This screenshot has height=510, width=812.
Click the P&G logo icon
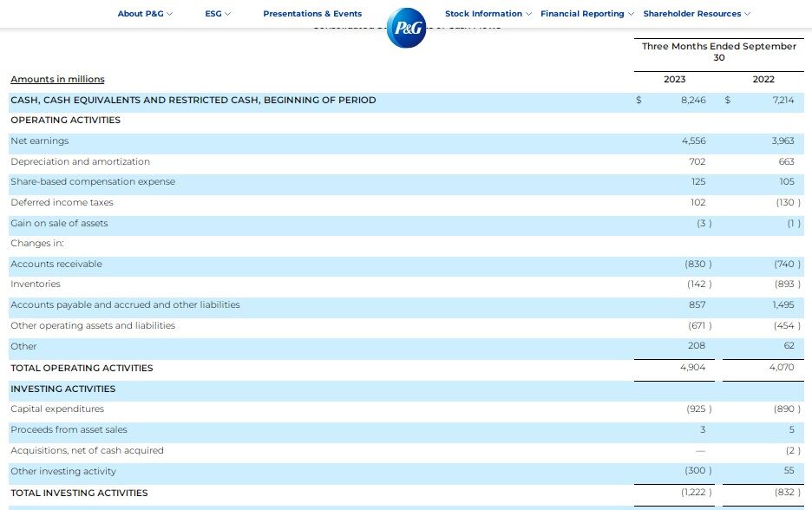[407, 28]
